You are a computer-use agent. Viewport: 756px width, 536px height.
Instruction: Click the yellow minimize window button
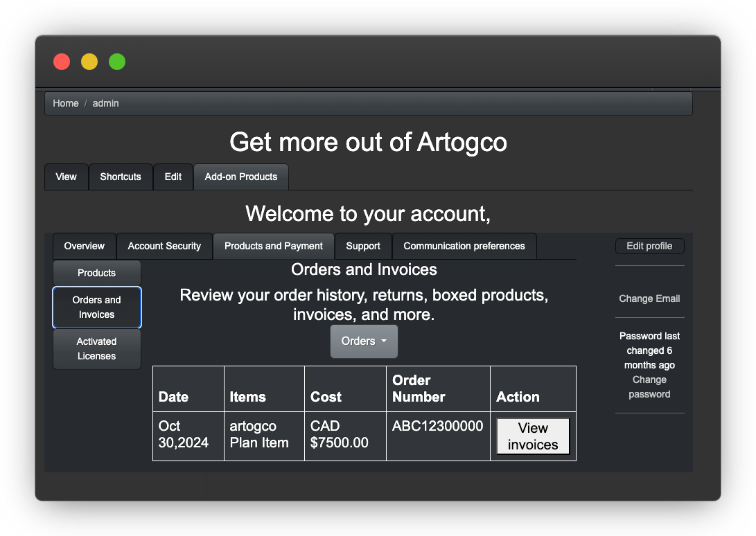(89, 62)
